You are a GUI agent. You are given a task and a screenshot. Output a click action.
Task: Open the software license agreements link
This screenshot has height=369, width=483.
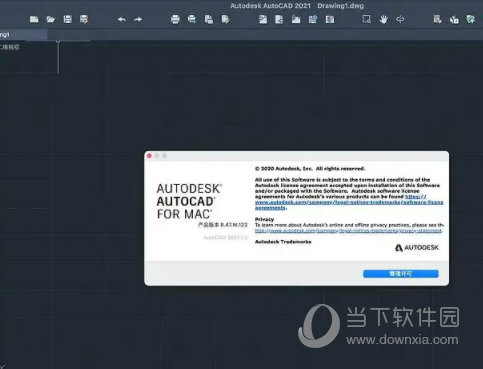349,202
